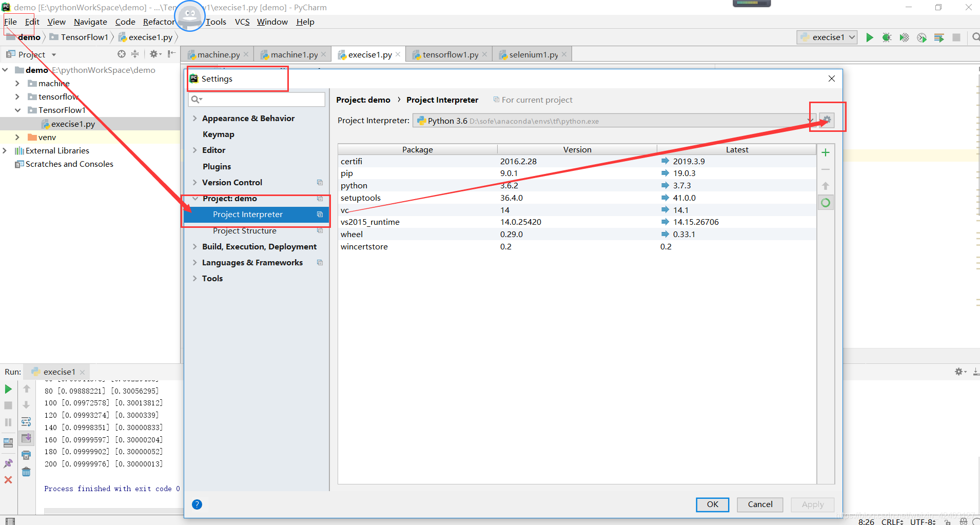Expand Appearance & Behavior settings

pos(194,118)
